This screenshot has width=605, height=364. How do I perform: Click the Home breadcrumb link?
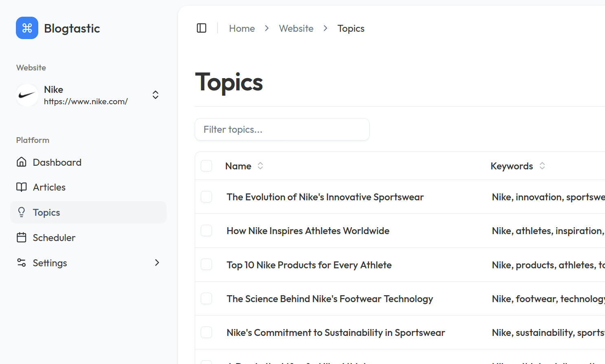(x=242, y=28)
